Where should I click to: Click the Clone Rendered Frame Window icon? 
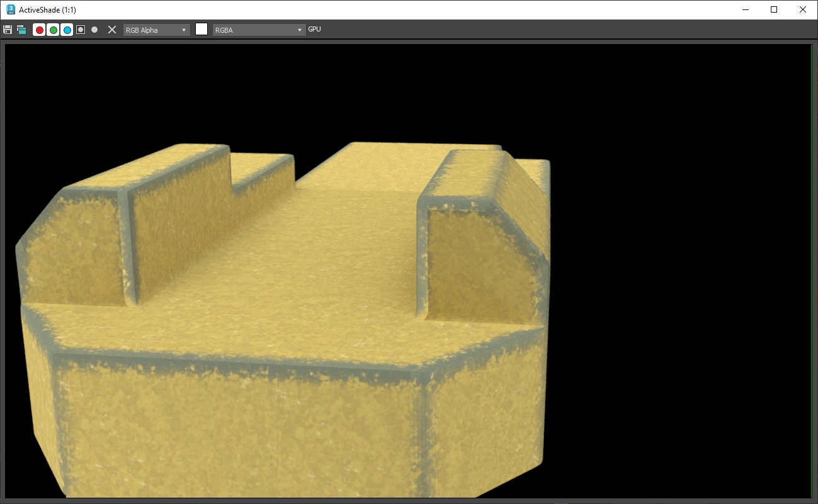(21, 30)
